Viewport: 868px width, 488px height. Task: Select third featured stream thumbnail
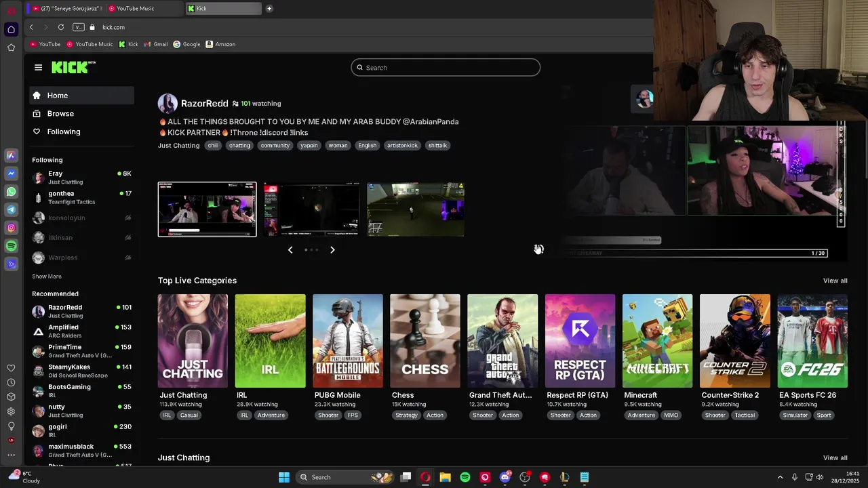point(416,209)
